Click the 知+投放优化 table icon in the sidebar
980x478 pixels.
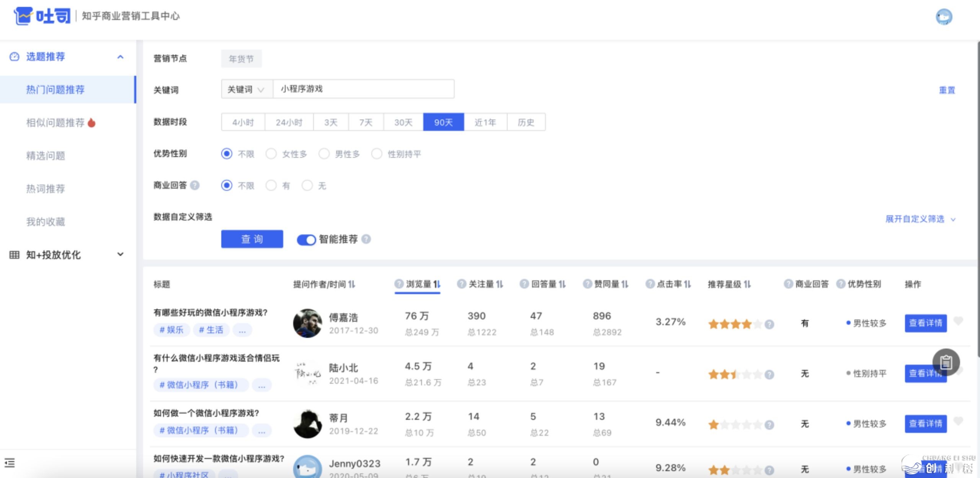click(x=14, y=255)
